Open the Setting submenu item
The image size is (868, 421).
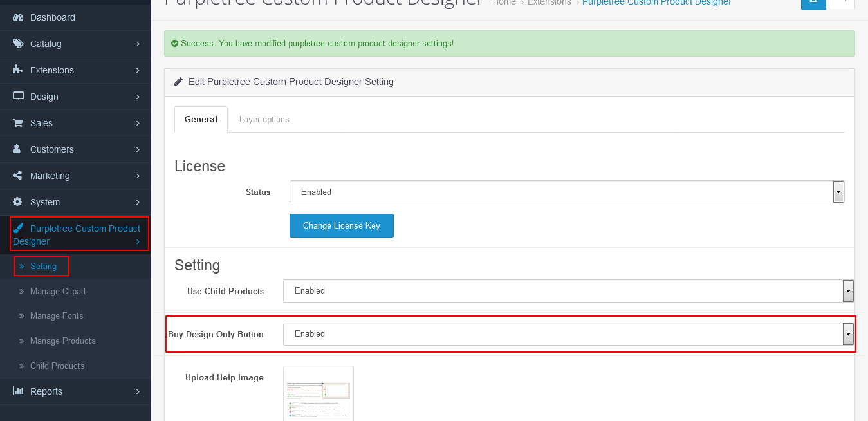pyautogui.click(x=43, y=266)
